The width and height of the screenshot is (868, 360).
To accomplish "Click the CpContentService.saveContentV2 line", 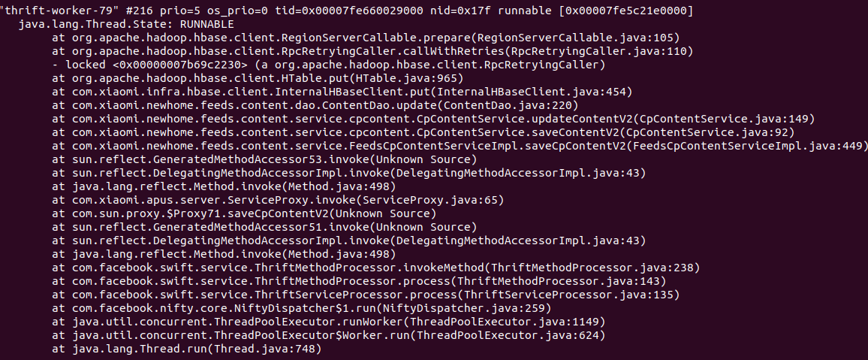I will (x=423, y=132).
